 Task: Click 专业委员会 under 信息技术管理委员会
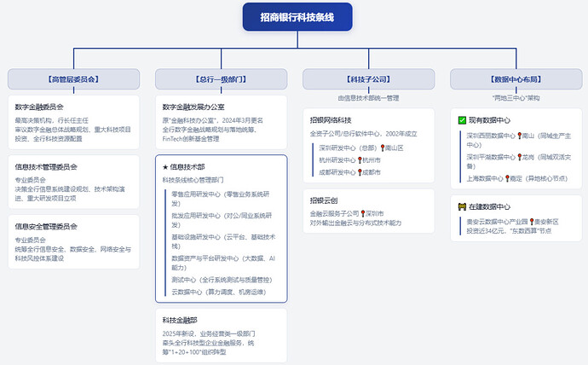pyautogui.click(x=31, y=180)
